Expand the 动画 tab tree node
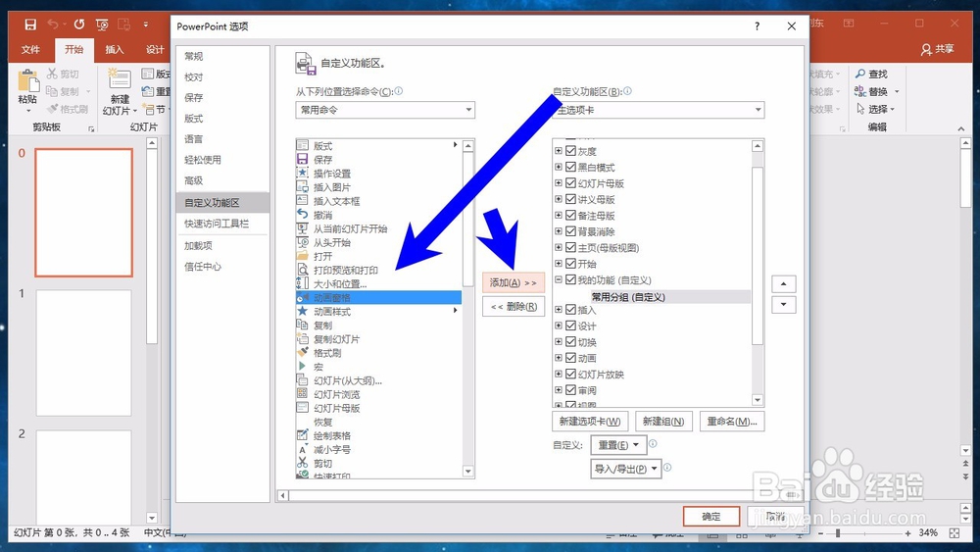Viewport: 980px width, 552px height. point(559,358)
